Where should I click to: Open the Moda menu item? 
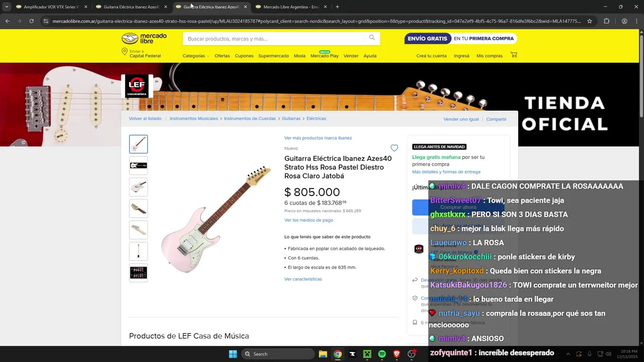299,56
